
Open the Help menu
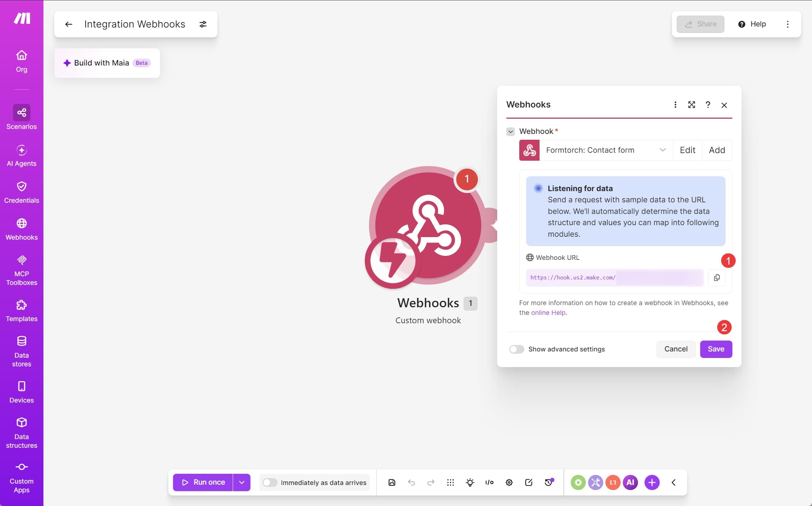coord(752,24)
